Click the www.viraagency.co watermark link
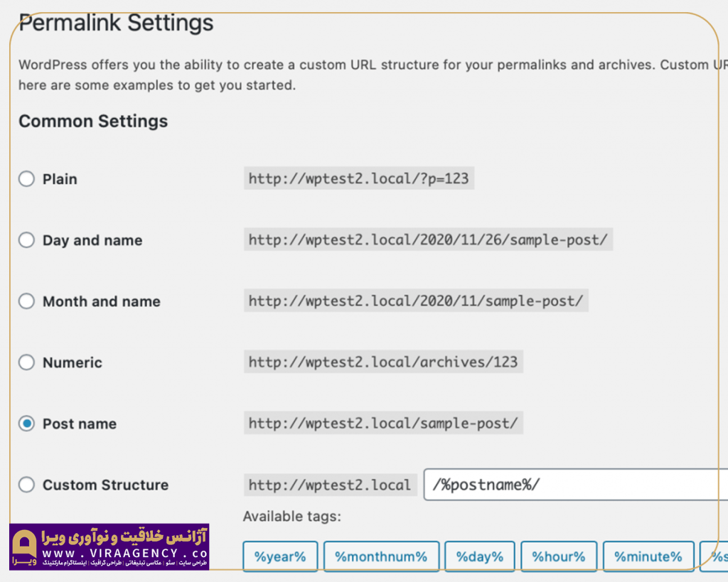The width and height of the screenshot is (728, 582). (125, 554)
